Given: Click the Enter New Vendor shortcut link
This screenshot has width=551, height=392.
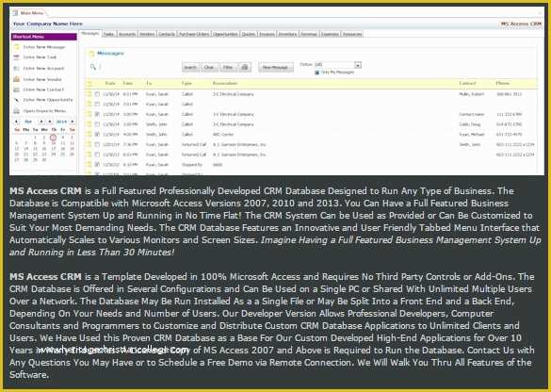Looking at the screenshot, I should 42,79.
